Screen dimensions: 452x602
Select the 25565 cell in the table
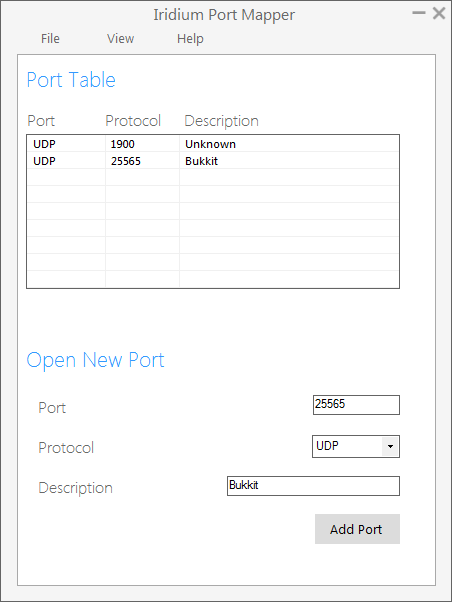[x=142, y=161]
